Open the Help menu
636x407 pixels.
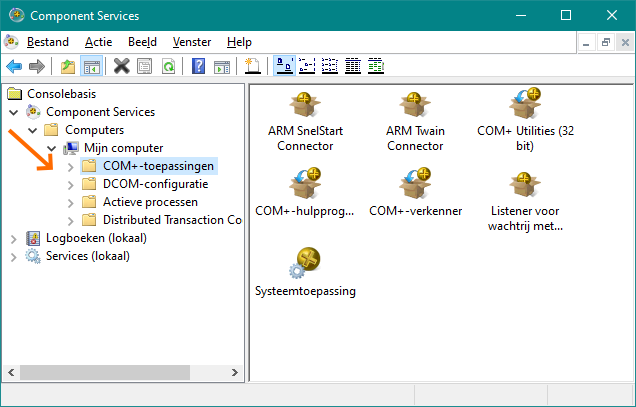[239, 42]
